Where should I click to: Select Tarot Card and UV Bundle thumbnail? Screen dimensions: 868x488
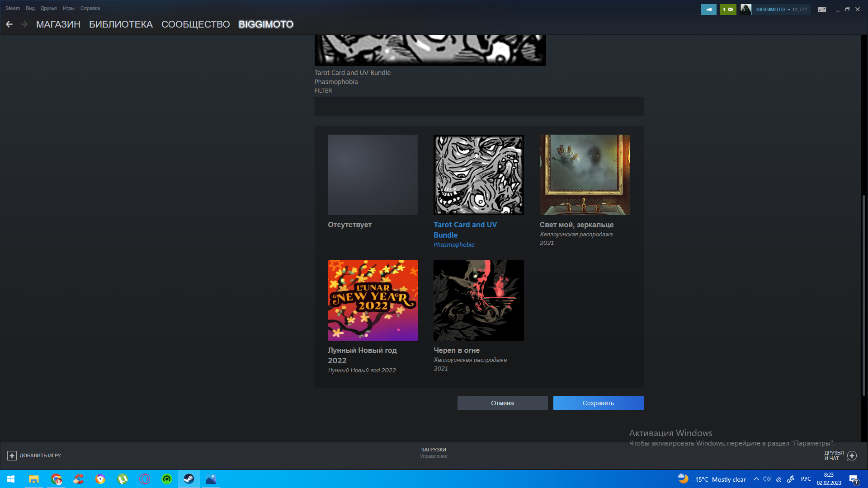tap(478, 175)
